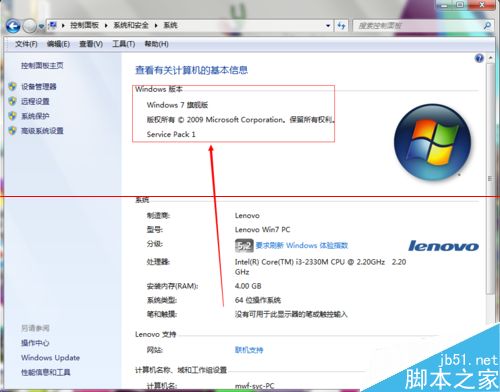This screenshot has width=500, height=392.
Task: Open 远程设置 from the sidebar
Action: [35, 101]
